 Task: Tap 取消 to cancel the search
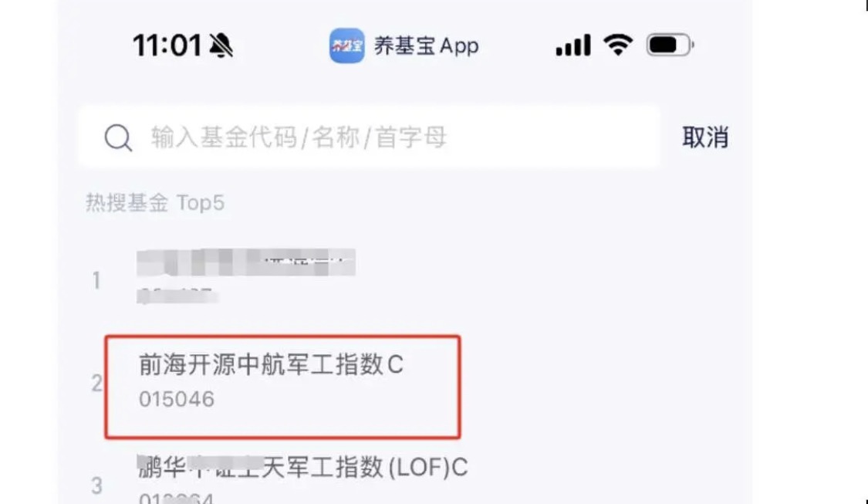tap(705, 137)
